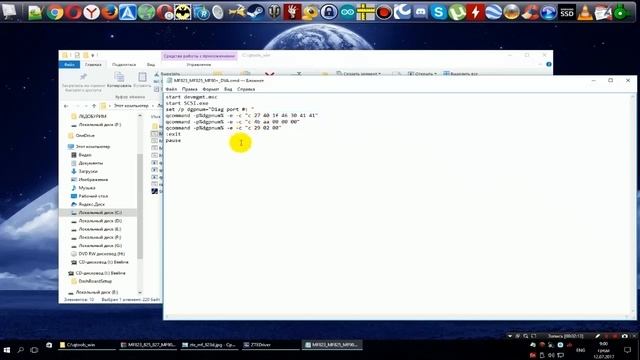Open Видео folder in Explorer sidebar

pyautogui.click(x=85, y=155)
